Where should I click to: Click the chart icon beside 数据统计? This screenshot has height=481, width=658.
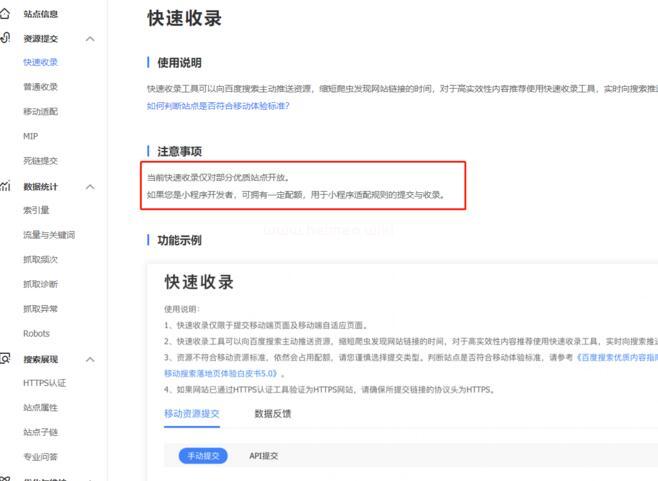click(5, 186)
